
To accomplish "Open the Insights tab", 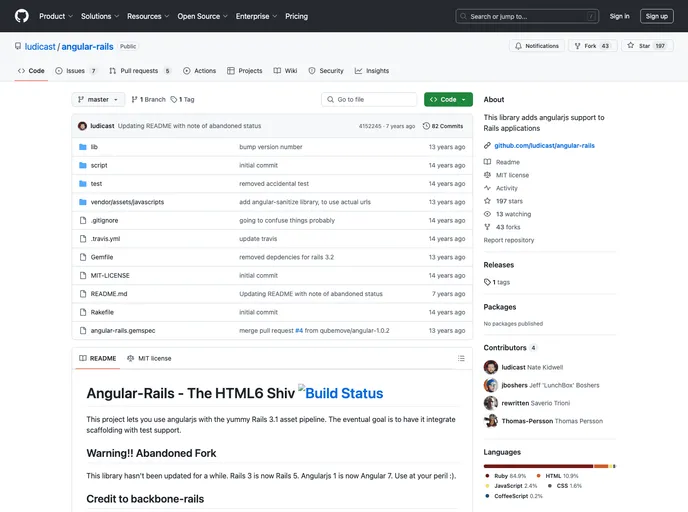I will [372, 71].
